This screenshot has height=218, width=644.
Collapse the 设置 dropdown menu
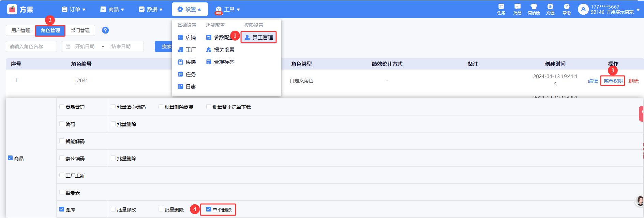190,9
